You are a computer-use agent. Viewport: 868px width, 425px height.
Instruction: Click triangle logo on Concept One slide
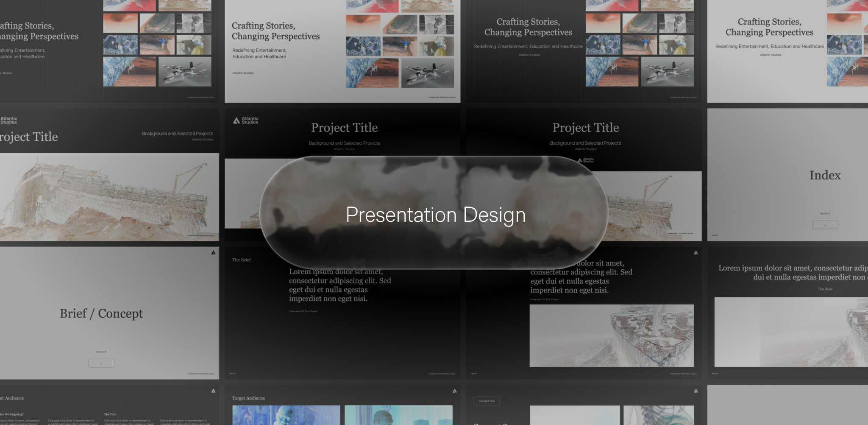[696, 391]
